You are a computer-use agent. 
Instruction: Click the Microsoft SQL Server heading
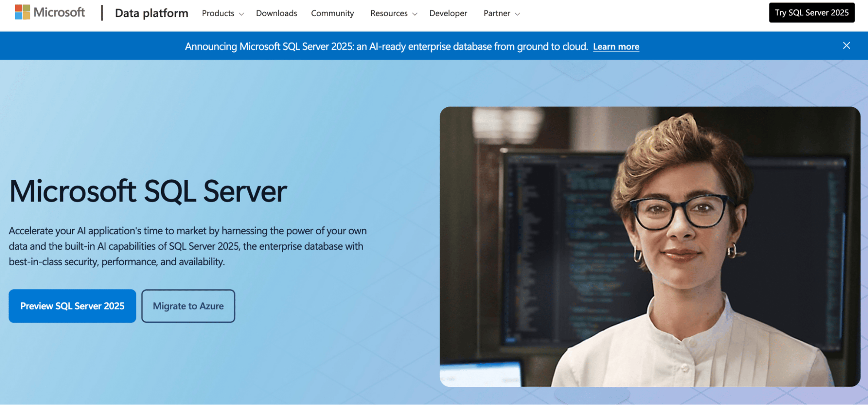point(148,191)
